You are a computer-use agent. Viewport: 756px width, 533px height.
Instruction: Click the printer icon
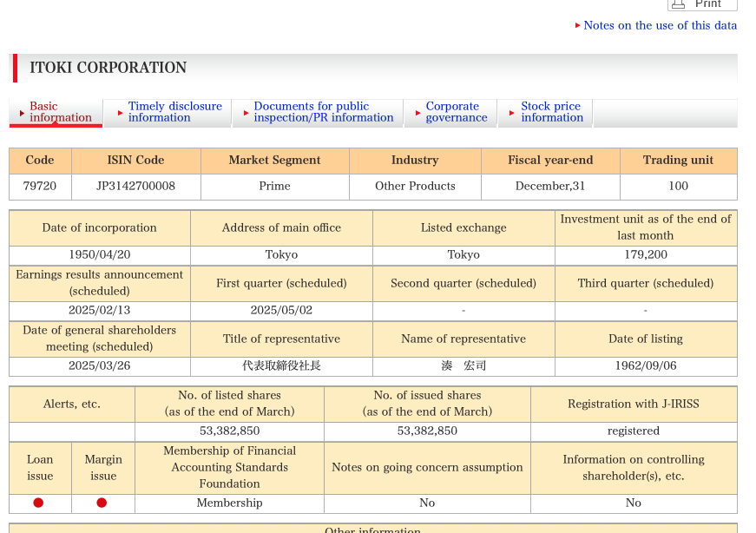679,4
